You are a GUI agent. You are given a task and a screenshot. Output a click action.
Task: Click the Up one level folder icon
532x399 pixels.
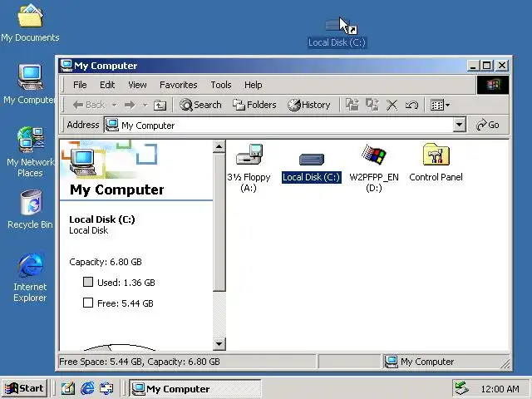[160, 106]
